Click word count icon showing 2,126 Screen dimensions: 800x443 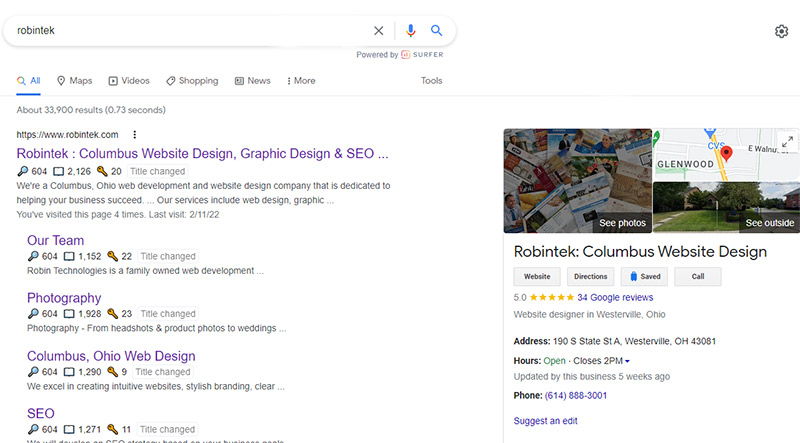click(59, 171)
